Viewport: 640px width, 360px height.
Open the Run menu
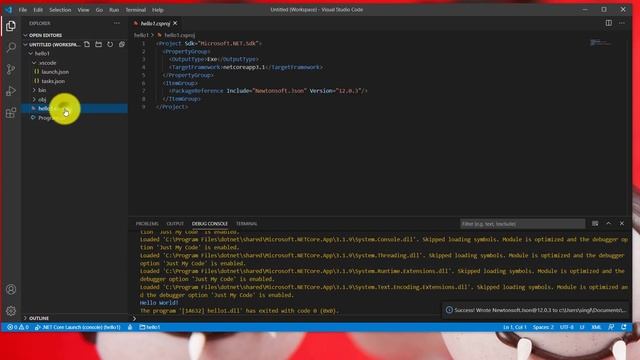114,10
